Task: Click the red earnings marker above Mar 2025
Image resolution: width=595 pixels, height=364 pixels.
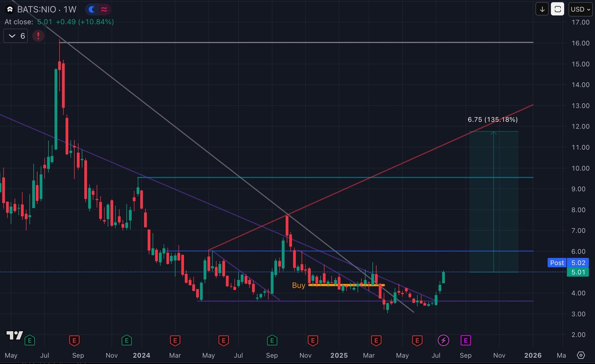Action: [x=376, y=340]
